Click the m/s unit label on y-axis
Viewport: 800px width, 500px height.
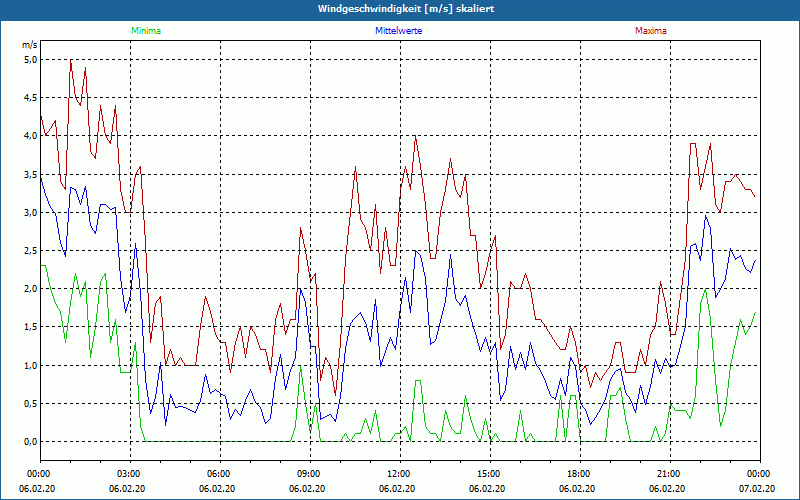point(30,45)
